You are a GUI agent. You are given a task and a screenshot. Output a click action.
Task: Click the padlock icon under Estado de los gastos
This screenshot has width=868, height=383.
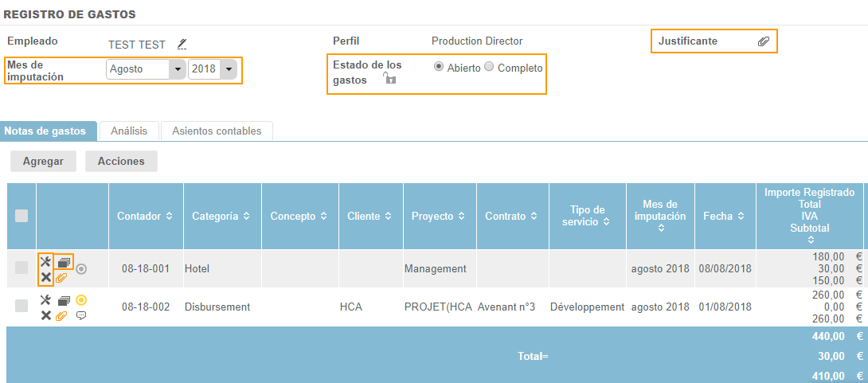389,78
